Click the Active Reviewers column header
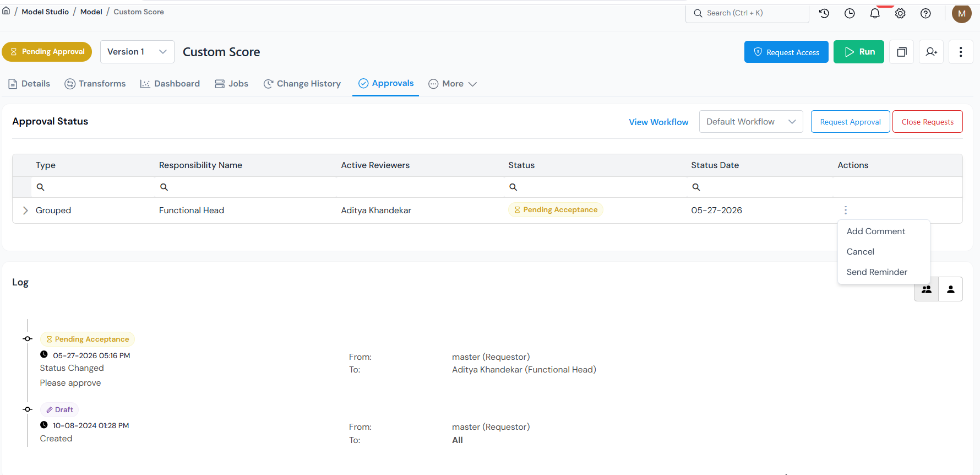 click(x=375, y=165)
